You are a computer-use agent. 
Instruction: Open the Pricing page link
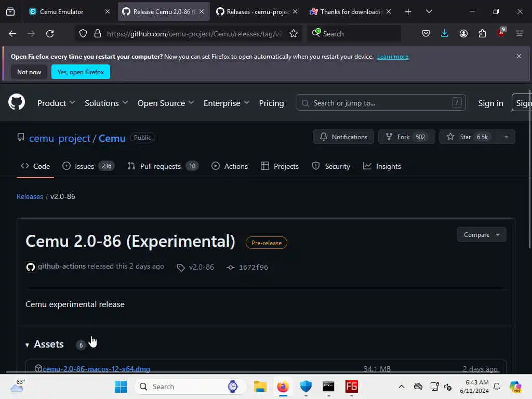point(271,103)
